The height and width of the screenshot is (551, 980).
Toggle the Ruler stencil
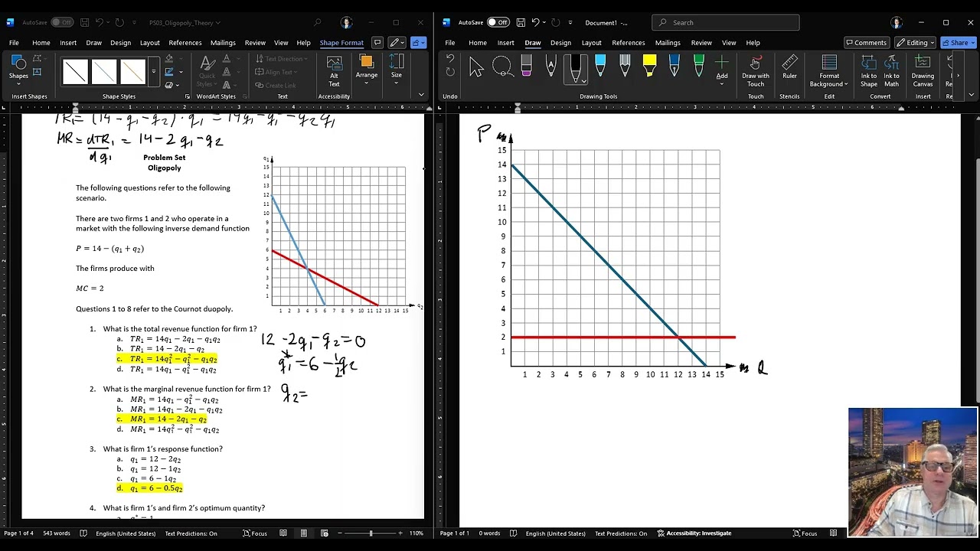click(789, 67)
